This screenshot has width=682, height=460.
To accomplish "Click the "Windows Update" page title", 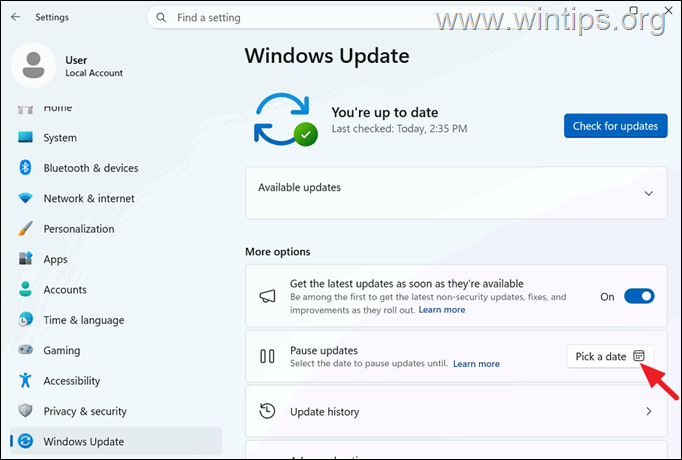I will coord(327,56).
